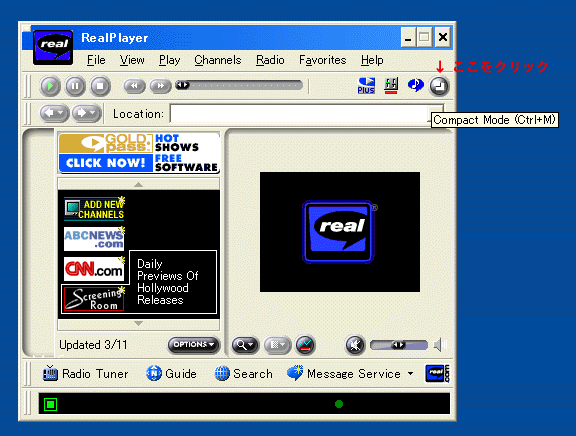Image resolution: width=576 pixels, height=436 pixels.
Task: Click the Real logo in video display
Action: tap(339, 232)
